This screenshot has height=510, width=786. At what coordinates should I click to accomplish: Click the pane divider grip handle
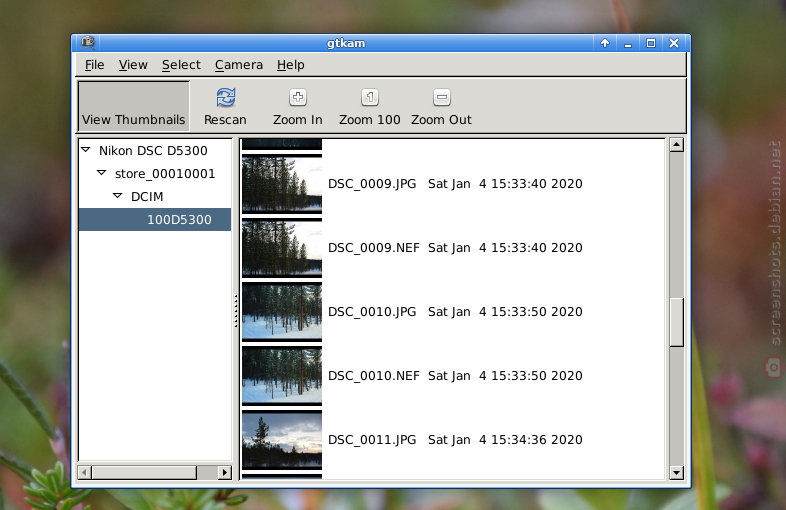pyautogui.click(x=236, y=311)
